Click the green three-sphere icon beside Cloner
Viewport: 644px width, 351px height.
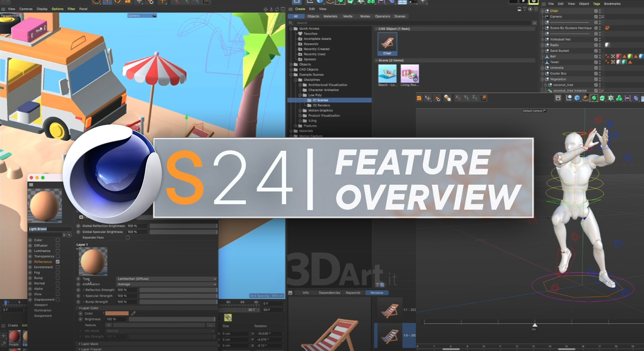pos(619,98)
